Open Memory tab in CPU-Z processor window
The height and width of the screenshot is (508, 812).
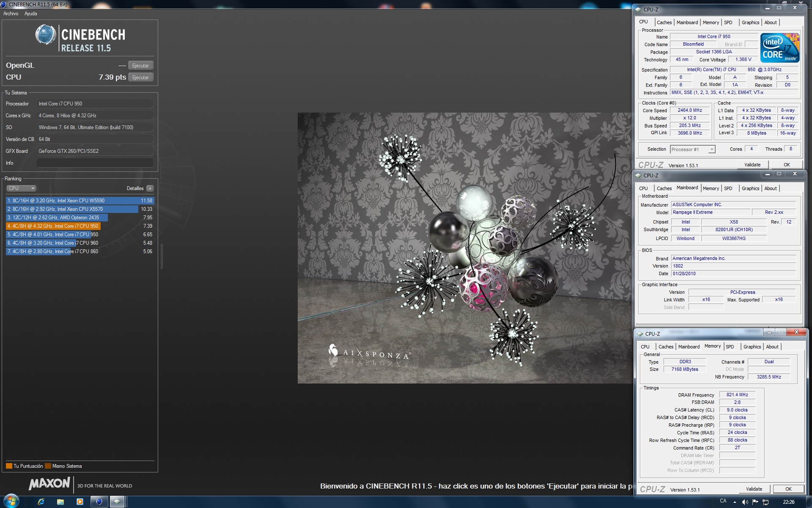[x=711, y=22]
